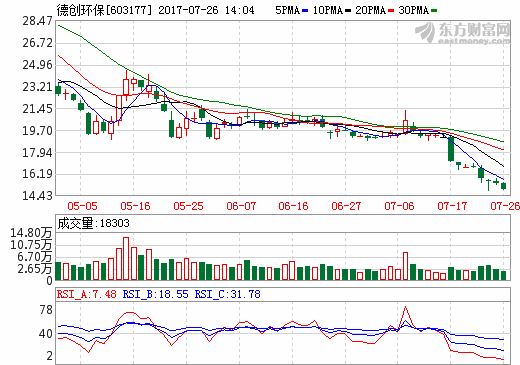Click the 2 RSI axis label
The image size is (520, 365).
pos(49,356)
